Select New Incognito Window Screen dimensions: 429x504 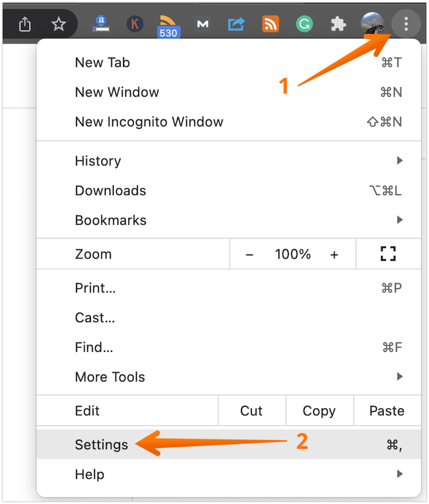(x=149, y=122)
